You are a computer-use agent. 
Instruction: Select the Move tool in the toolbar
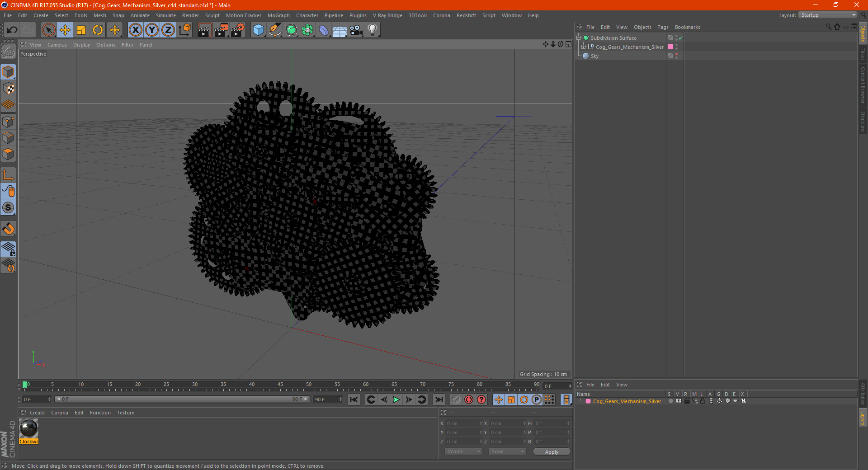point(65,30)
